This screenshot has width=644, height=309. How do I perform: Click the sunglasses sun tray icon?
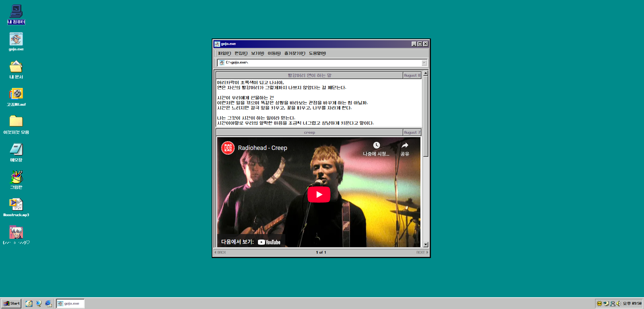(x=599, y=303)
